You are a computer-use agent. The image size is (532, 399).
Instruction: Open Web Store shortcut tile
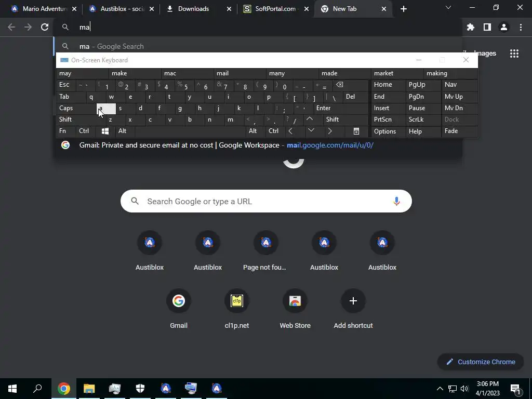point(295,308)
